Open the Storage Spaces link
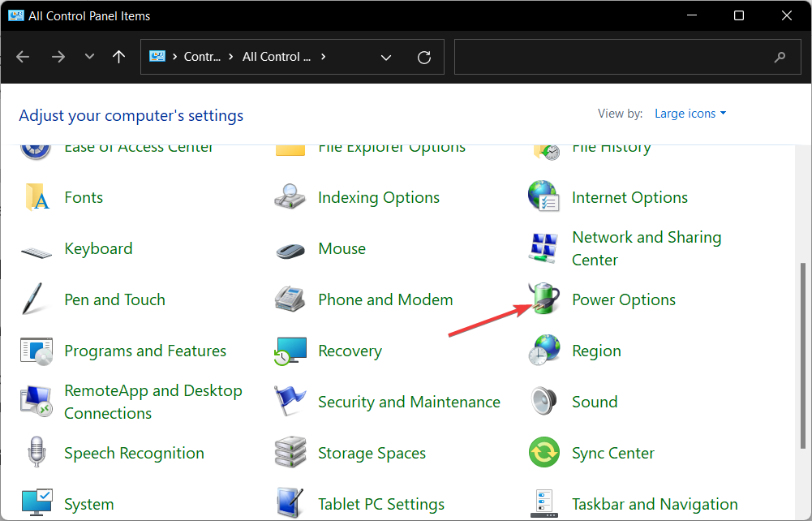This screenshot has width=812, height=521. pos(372,453)
